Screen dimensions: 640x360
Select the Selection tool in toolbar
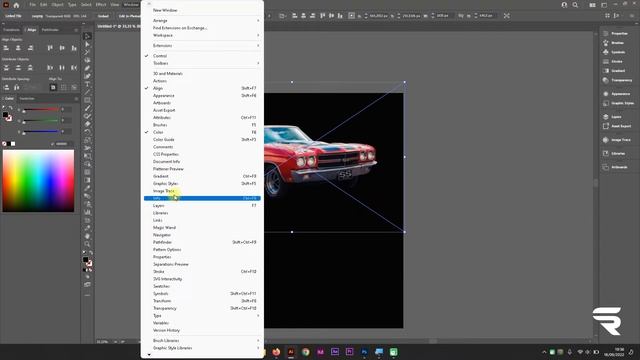coord(87,36)
